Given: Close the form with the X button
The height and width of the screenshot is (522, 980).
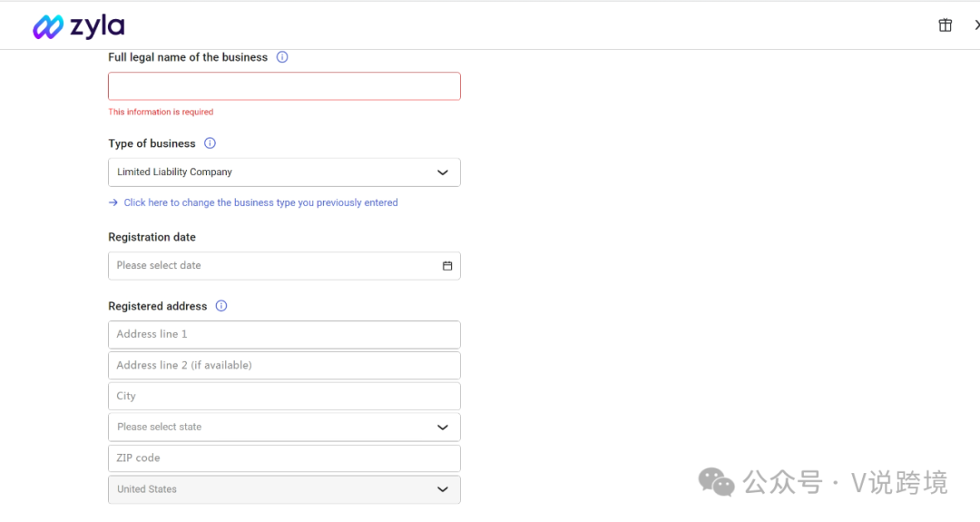Looking at the screenshot, I should (976, 25).
